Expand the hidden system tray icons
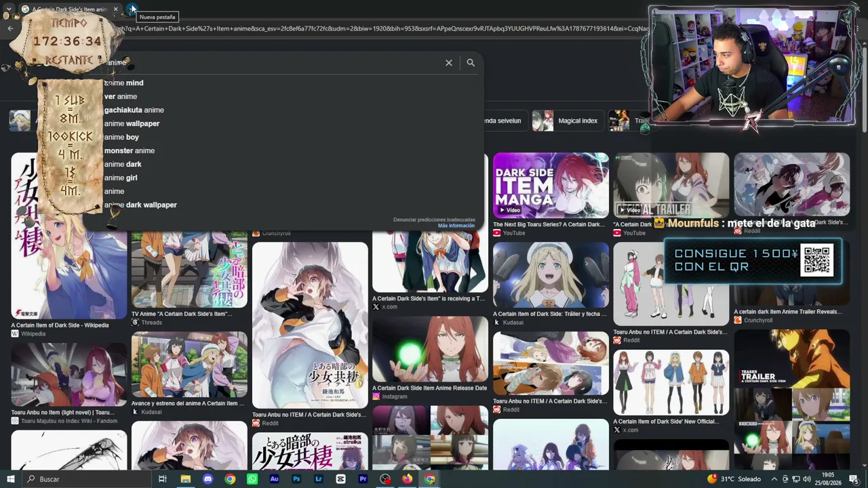868x488 pixels. click(774, 479)
